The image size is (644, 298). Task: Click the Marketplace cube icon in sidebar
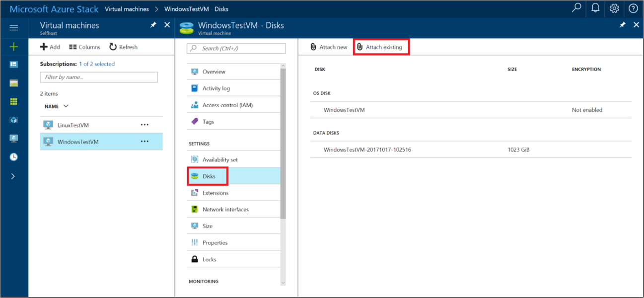pyautogui.click(x=13, y=119)
